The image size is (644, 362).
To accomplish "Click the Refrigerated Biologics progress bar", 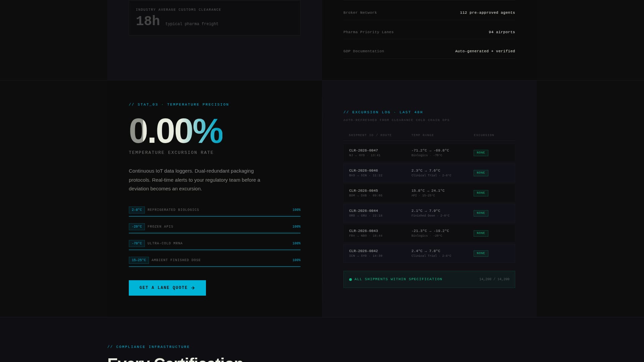I will [215, 216].
